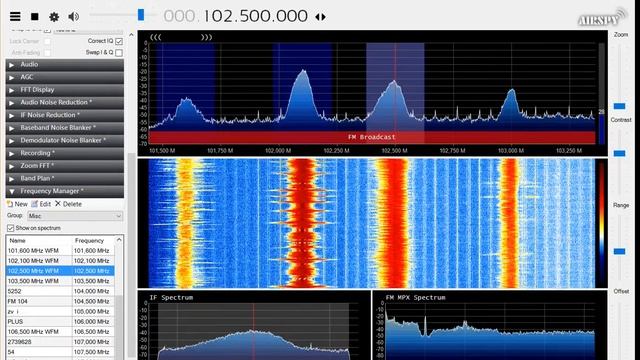Enable the Swap I & Q checkbox
This screenshot has height=360, width=640.
(119, 53)
